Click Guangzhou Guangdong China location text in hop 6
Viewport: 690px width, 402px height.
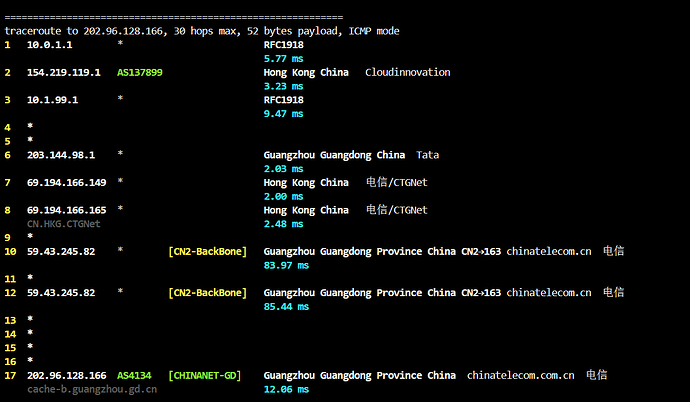coord(334,155)
